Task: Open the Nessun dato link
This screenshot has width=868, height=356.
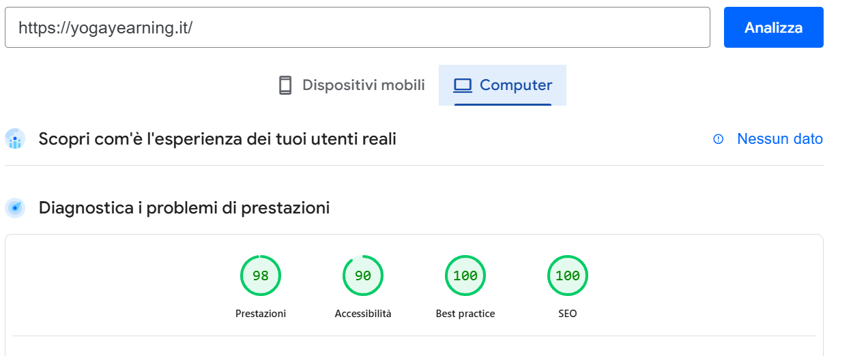Action: tap(780, 139)
